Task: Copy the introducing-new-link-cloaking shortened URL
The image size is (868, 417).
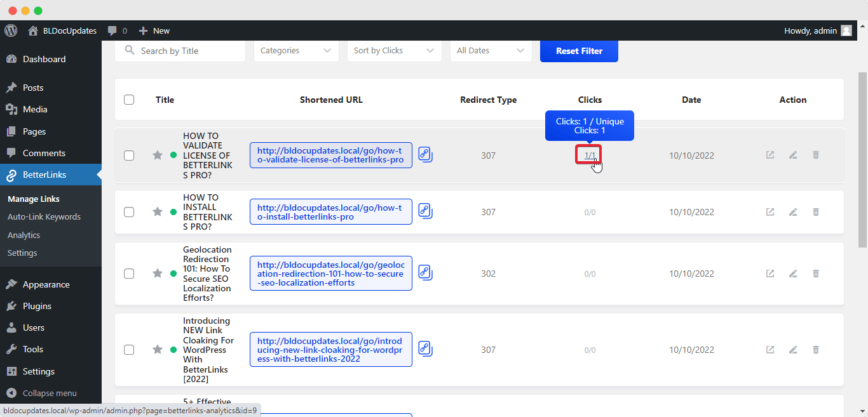Action: (425, 349)
